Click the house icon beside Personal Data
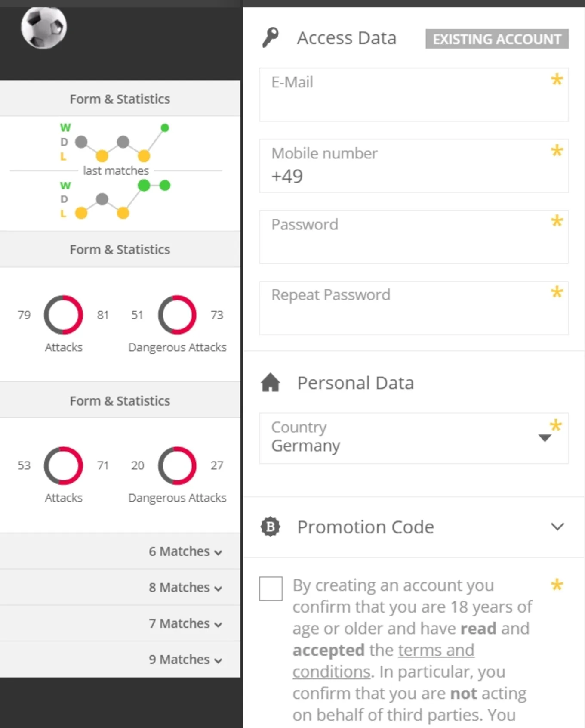Image resolution: width=585 pixels, height=728 pixels. (270, 382)
